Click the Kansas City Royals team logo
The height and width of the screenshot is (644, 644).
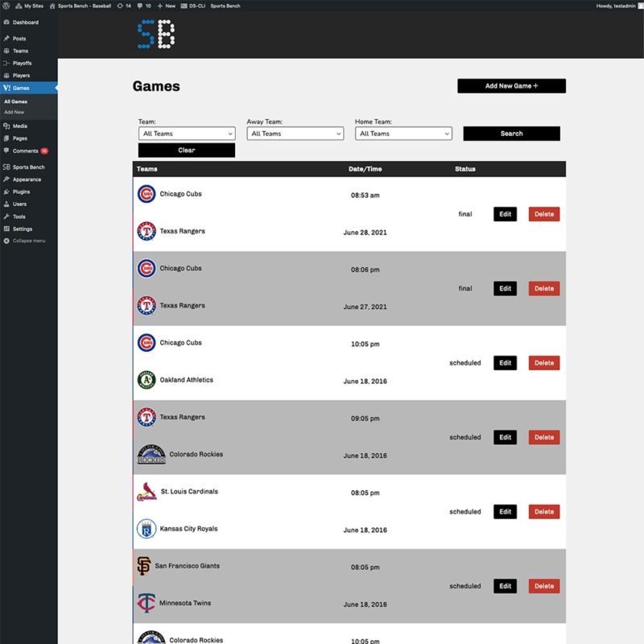147,529
